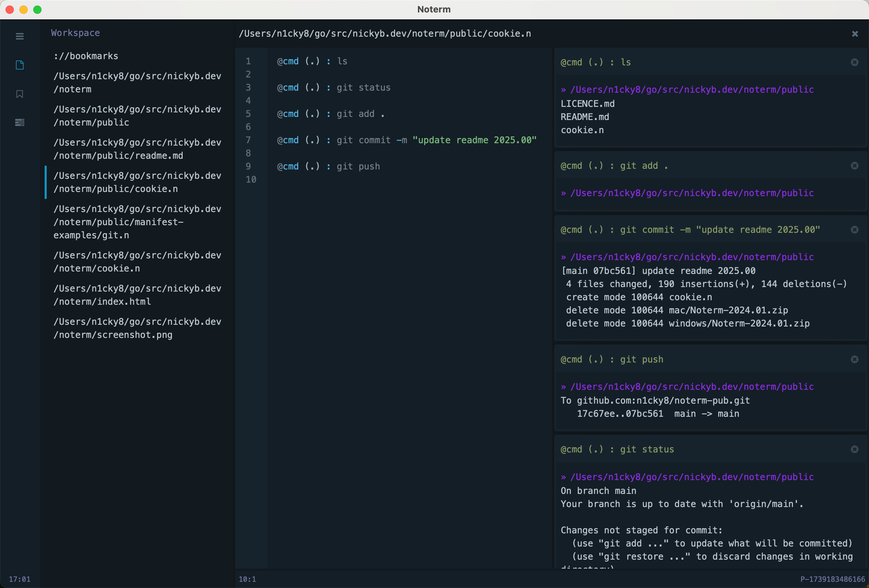Close the cookie.n file with the X icon
Image resolution: width=869 pixels, height=588 pixels.
click(855, 34)
